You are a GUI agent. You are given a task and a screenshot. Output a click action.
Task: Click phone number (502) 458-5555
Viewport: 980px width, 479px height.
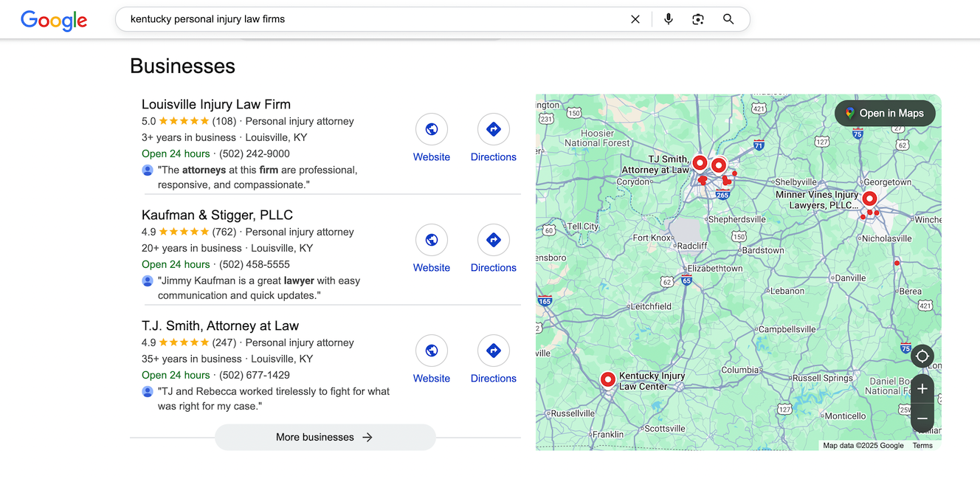click(x=255, y=264)
